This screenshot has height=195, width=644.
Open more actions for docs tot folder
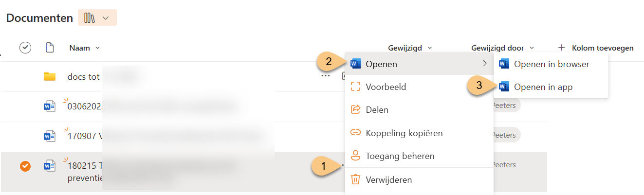325,76
